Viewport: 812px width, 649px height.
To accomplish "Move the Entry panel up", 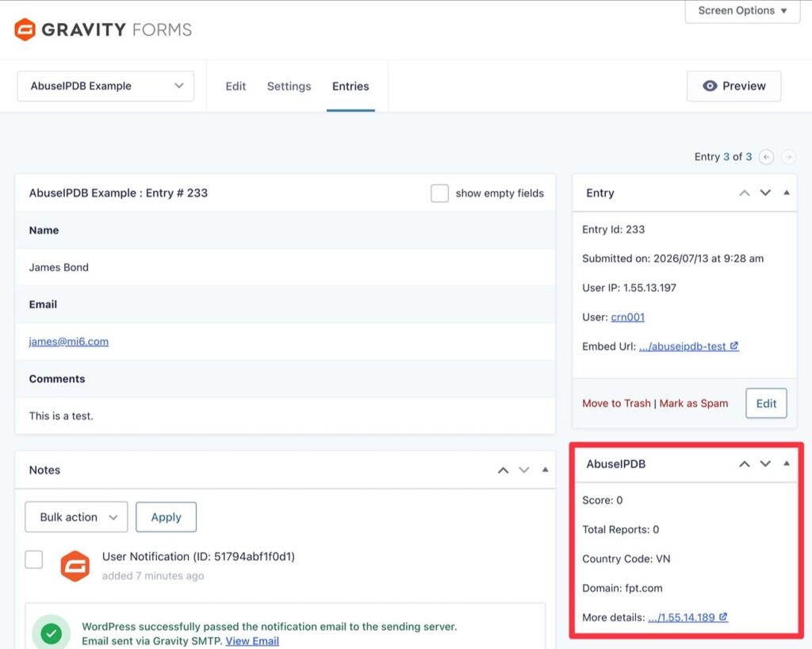I will (x=744, y=194).
